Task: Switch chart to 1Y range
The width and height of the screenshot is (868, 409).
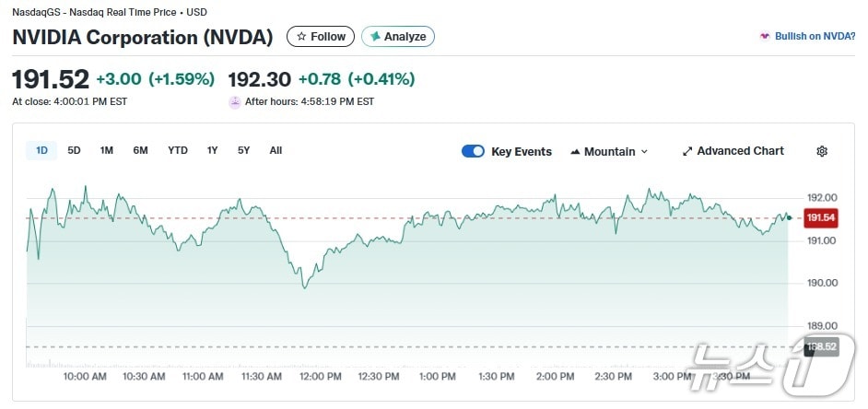Action: (213, 150)
